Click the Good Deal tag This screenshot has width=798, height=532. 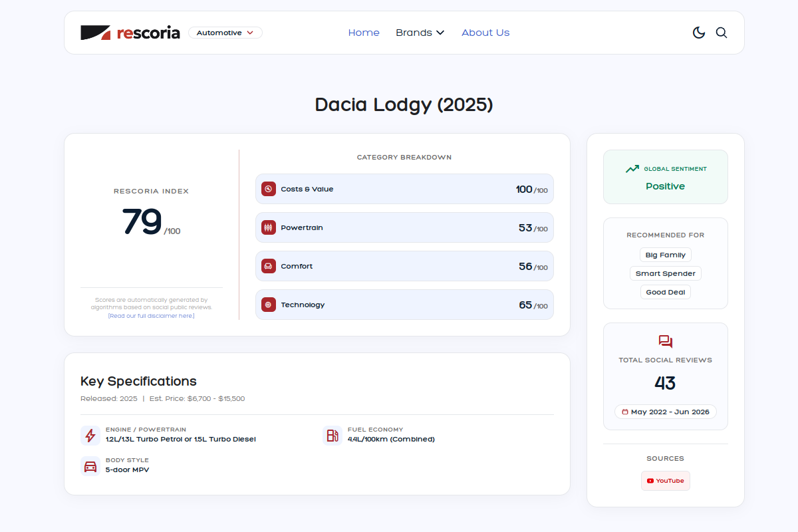pyautogui.click(x=666, y=292)
